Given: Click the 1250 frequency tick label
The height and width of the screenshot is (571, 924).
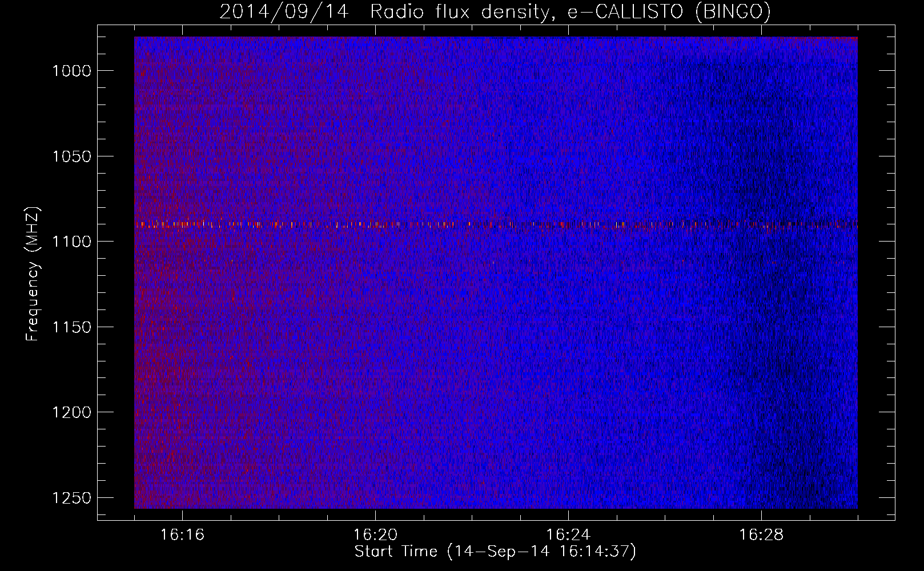Looking at the screenshot, I should pos(71,498).
